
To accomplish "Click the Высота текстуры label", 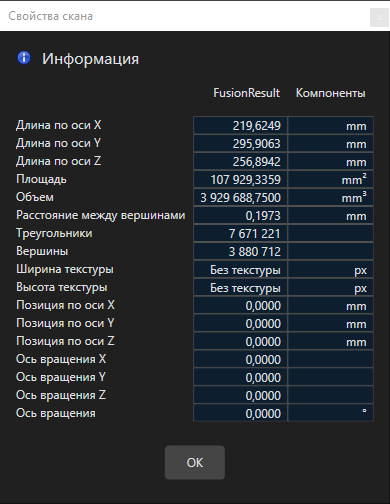I will 62,287.
